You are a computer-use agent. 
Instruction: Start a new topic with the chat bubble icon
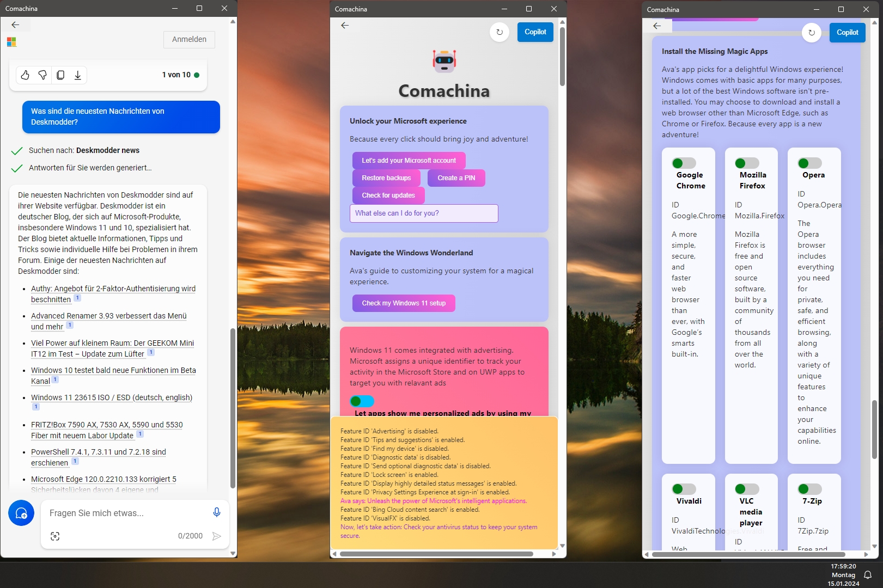pos(21,513)
